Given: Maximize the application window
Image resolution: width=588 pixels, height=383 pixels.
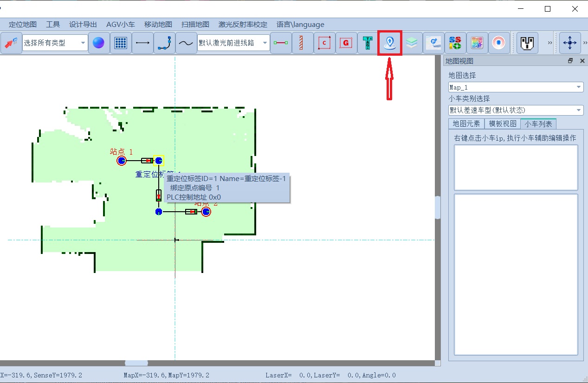Looking at the screenshot, I should (548, 9).
